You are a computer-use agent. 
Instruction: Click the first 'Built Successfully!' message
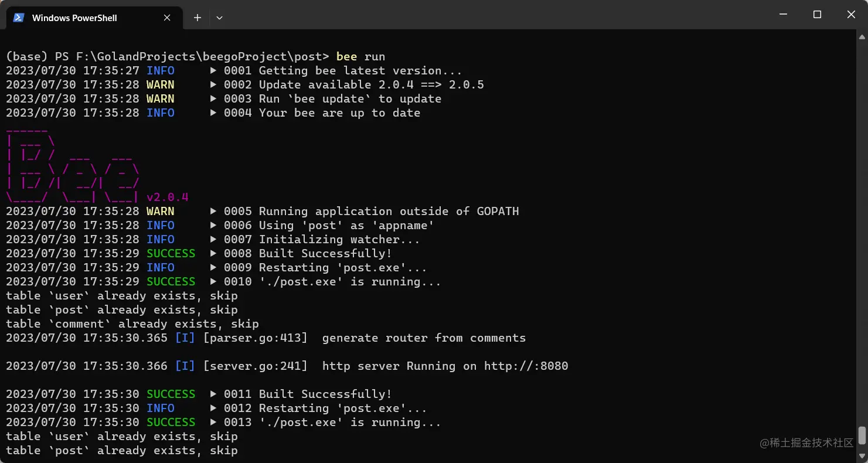click(325, 254)
